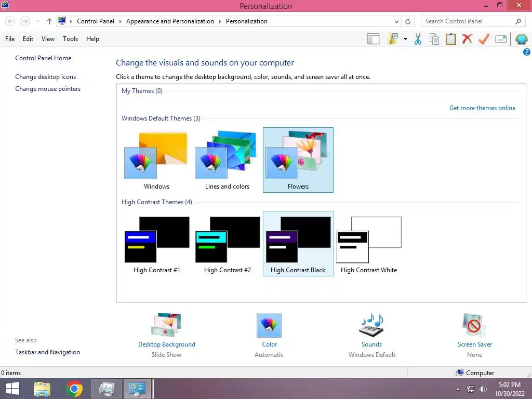Click 0 items in the status bar
The height and width of the screenshot is (399, 532).
tap(11, 373)
